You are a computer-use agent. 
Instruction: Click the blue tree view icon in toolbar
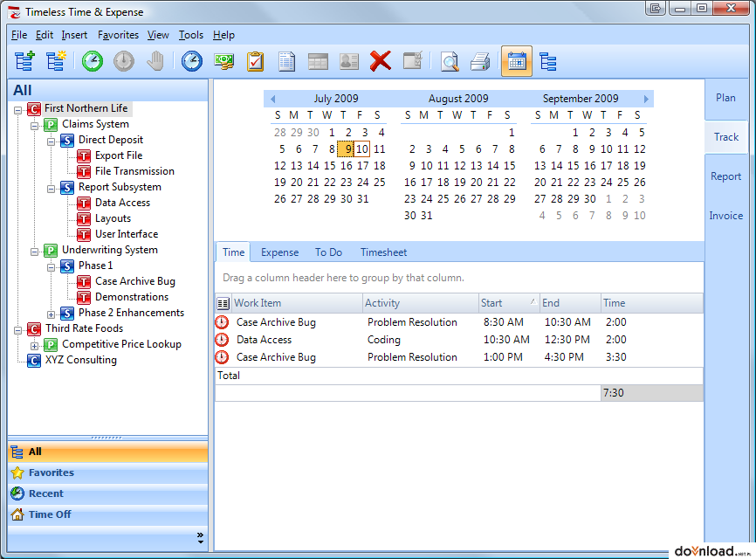[548, 61]
